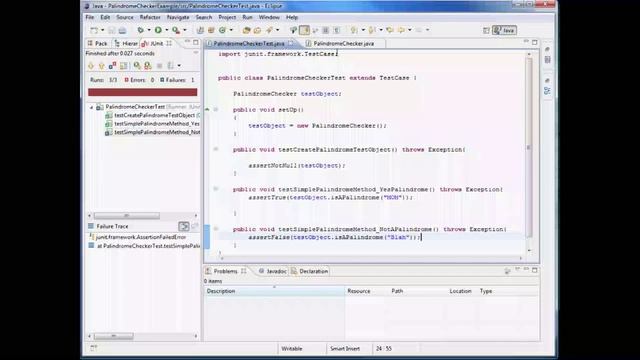
Task: Open the New toolbar dropdown arrow
Action: point(102,30)
